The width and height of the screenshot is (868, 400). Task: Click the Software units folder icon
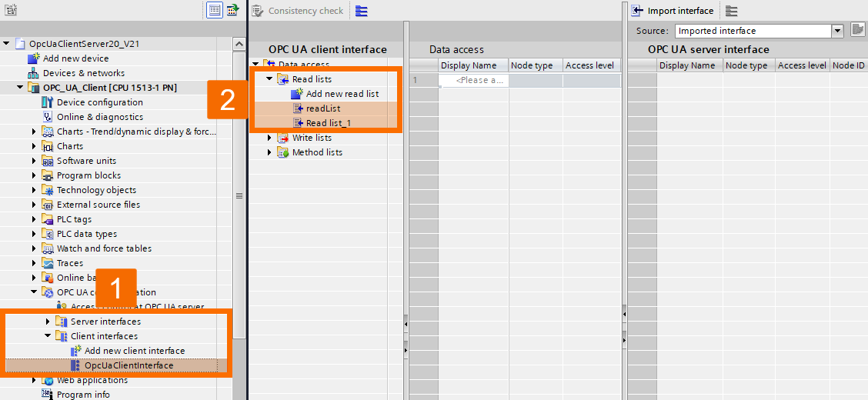[x=48, y=161]
